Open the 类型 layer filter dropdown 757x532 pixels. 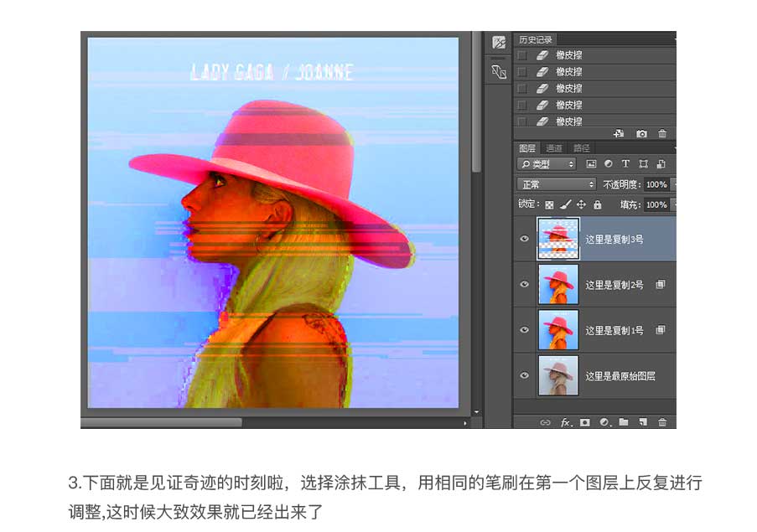pyautogui.click(x=547, y=164)
